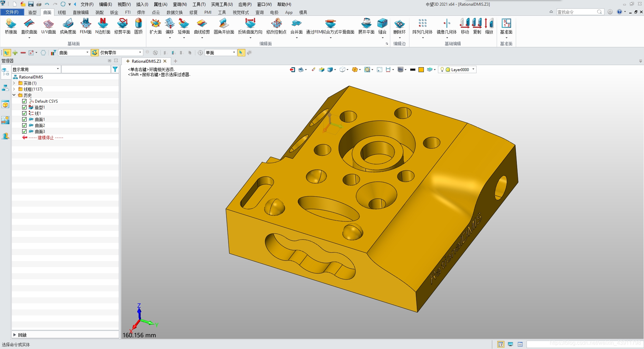Choose the 移动 move tool
This screenshot has width=644, height=349.
(465, 26)
